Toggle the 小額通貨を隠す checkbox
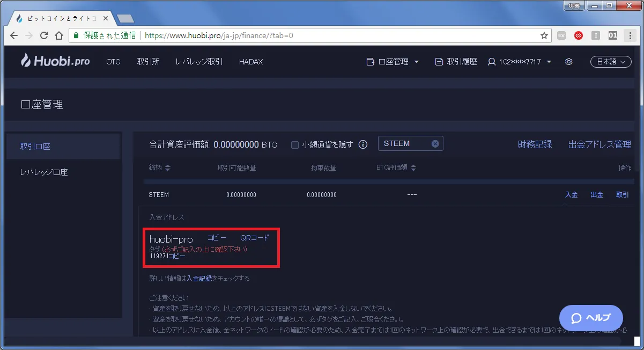This screenshot has width=644, height=350. click(294, 144)
